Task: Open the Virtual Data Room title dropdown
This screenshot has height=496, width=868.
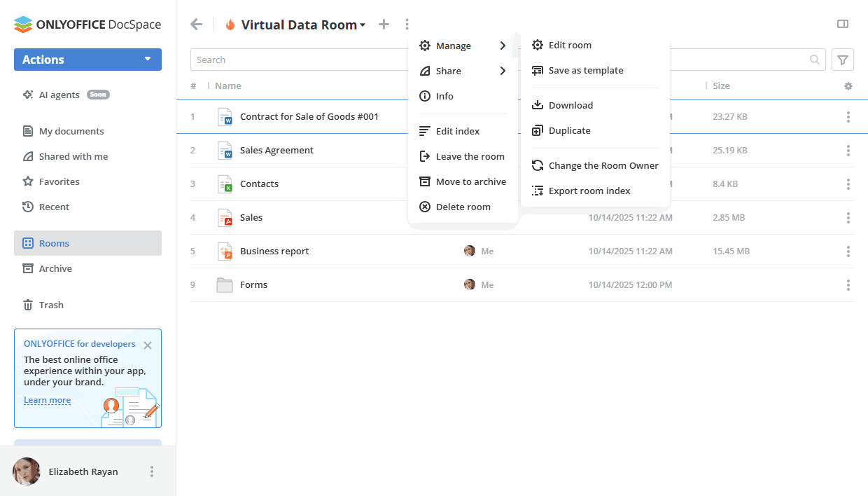Action: [x=363, y=24]
